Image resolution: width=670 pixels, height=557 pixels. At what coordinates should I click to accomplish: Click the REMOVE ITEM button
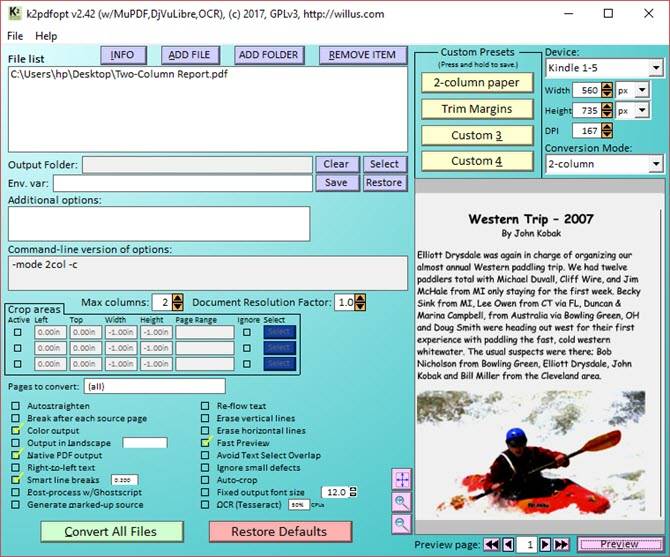click(363, 55)
